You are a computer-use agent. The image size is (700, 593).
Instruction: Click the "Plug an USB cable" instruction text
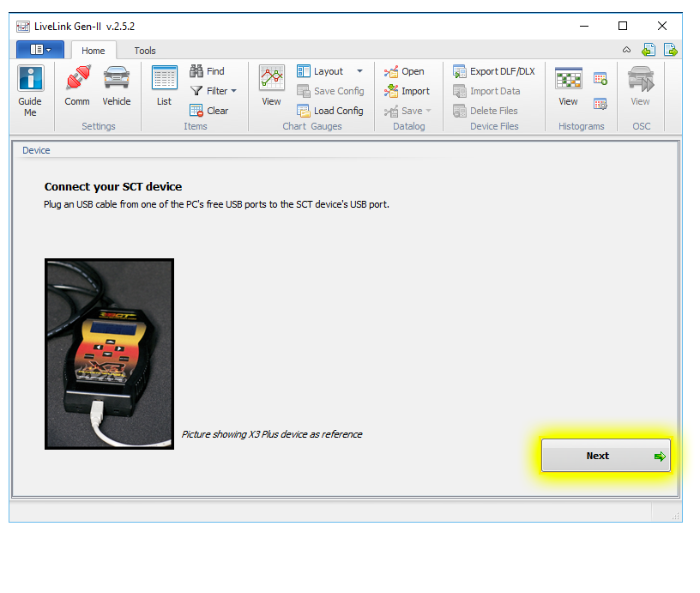point(216,204)
